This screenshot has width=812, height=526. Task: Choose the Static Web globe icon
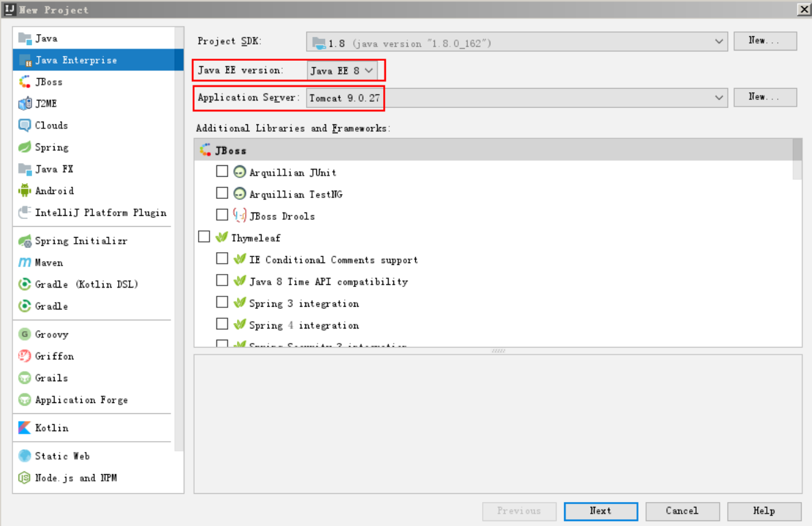coord(25,456)
